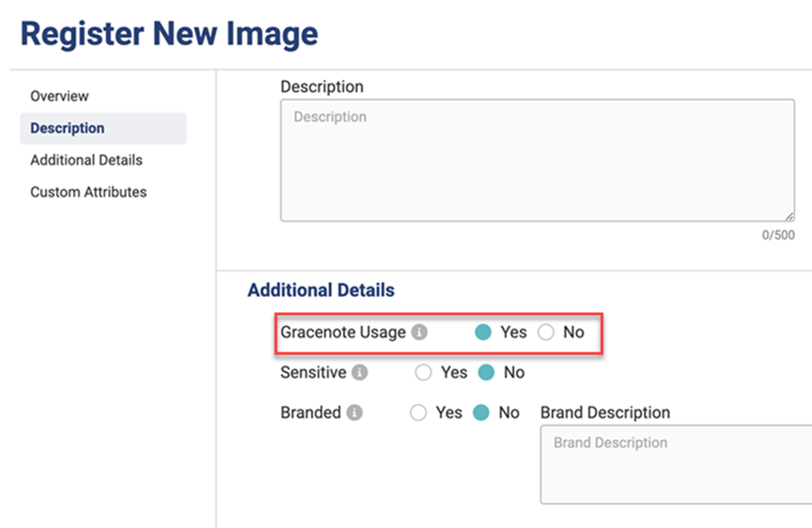Choose No for Branded
Image resolution: width=812 pixels, height=528 pixels.
481,413
